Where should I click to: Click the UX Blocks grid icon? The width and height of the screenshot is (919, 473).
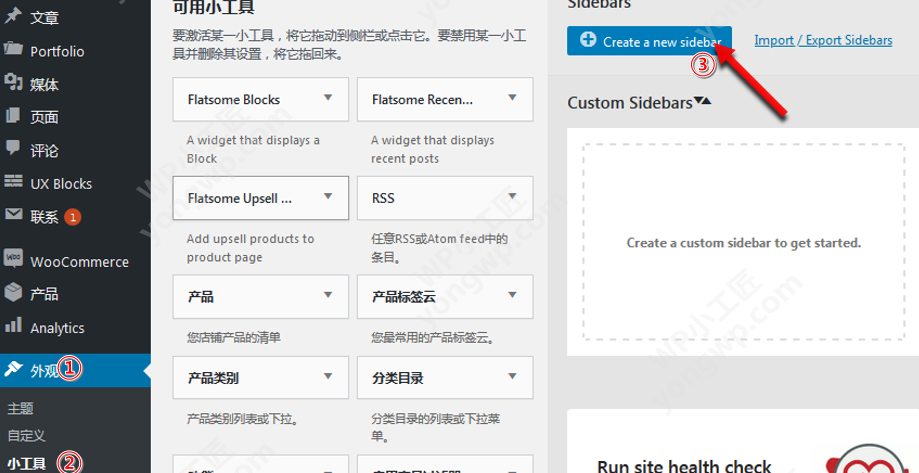pos(13,183)
